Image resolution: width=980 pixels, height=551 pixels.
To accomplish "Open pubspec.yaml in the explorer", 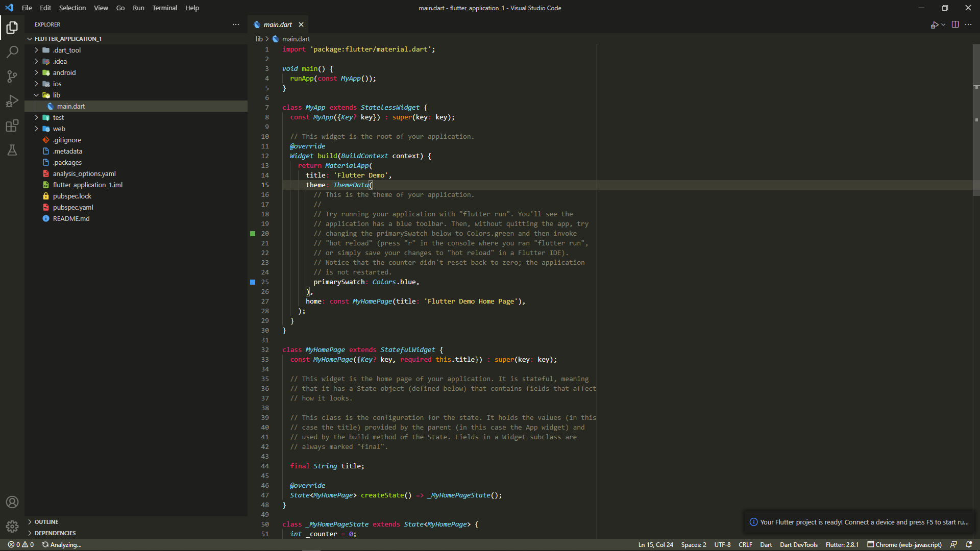I will click(73, 207).
